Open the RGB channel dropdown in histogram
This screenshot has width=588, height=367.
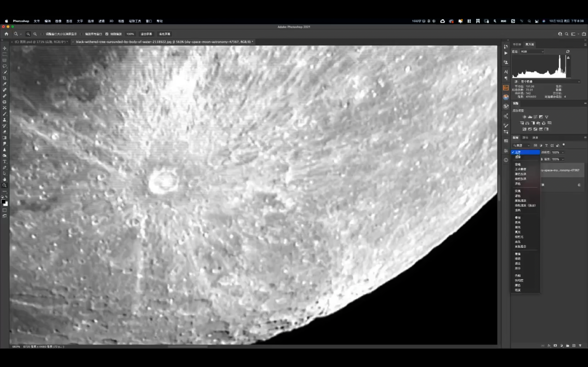[x=532, y=51]
